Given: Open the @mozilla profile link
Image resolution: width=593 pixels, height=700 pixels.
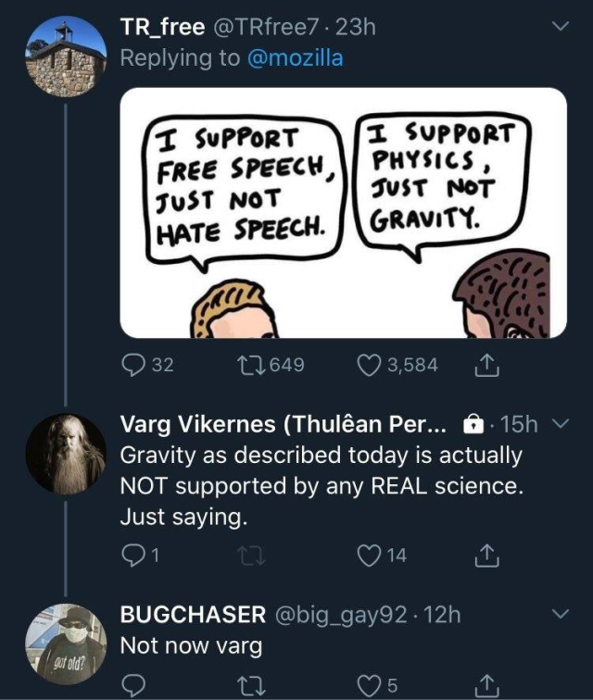Looking at the screenshot, I should coord(294,57).
